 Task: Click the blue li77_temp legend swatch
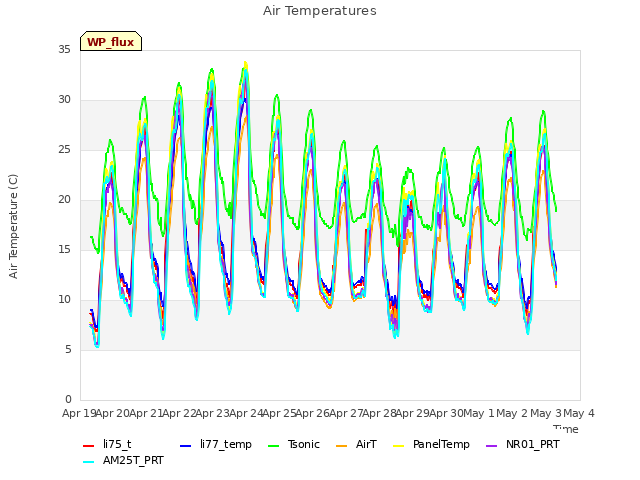point(185,446)
